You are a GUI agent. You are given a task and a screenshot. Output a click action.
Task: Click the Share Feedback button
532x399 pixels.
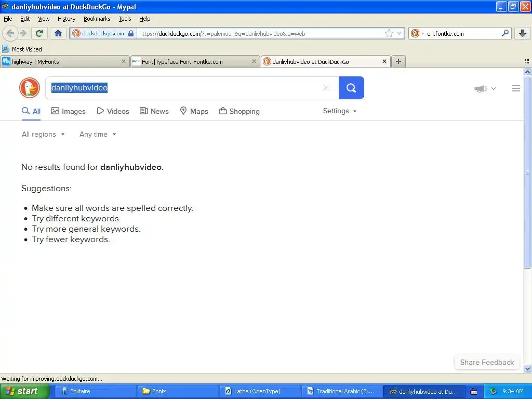[x=487, y=362]
